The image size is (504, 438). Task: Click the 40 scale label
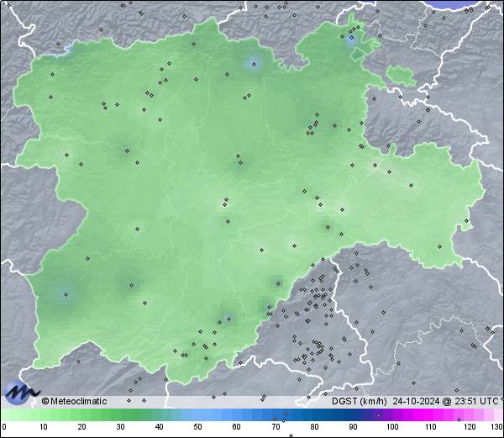click(x=159, y=427)
